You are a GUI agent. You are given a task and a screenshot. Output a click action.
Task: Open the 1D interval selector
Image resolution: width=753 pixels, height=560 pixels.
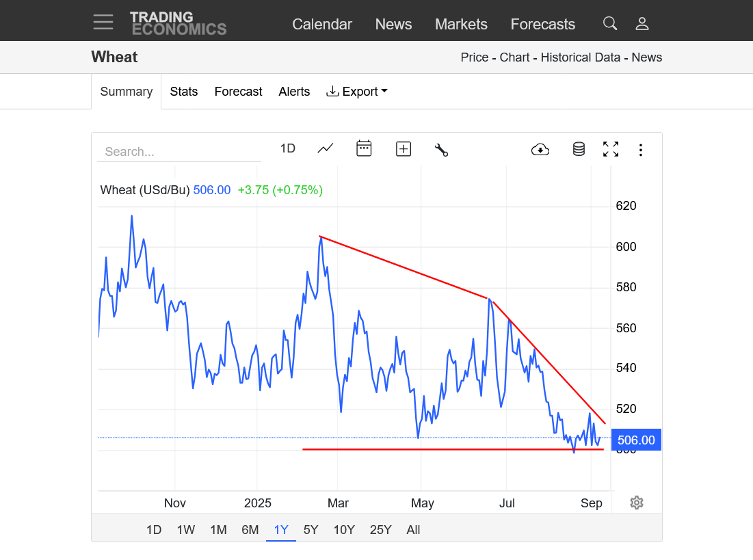288,148
